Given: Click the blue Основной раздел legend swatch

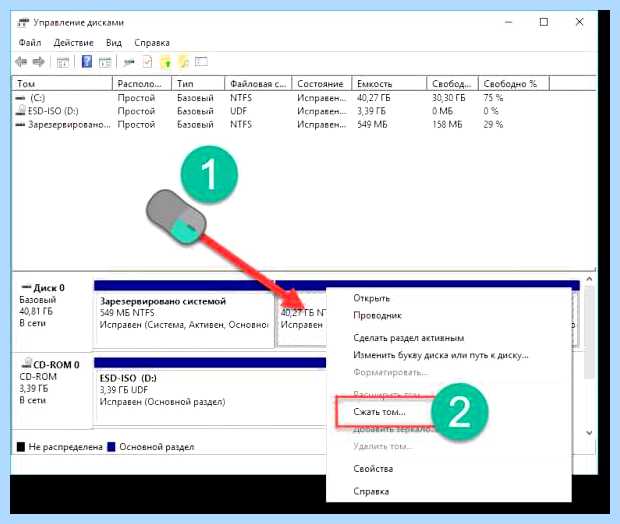Looking at the screenshot, I should (x=111, y=447).
